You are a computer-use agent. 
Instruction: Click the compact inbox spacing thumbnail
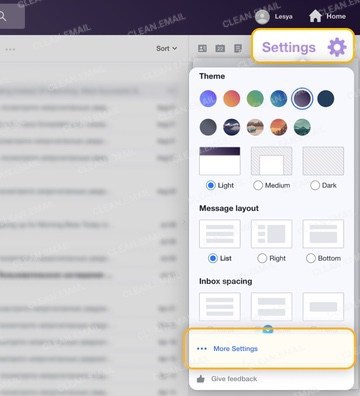coord(220,307)
